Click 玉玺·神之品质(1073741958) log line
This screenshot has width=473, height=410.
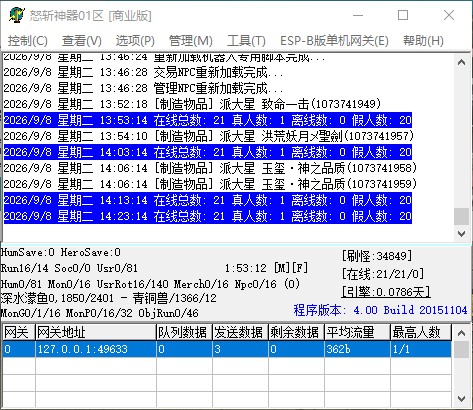point(210,168)
